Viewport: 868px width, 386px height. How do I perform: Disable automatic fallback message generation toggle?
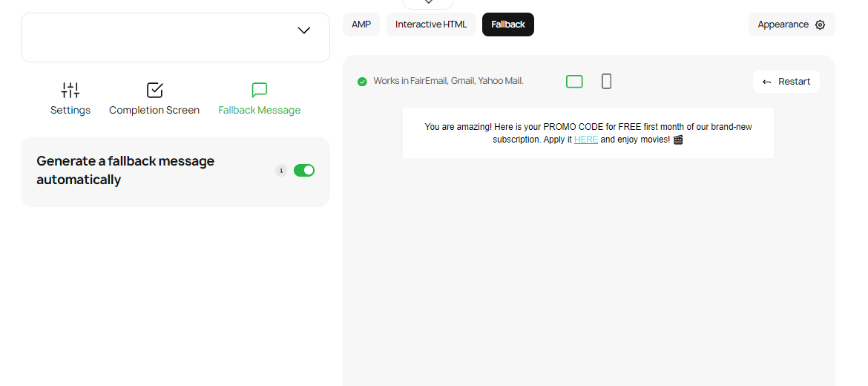point(304,171)
